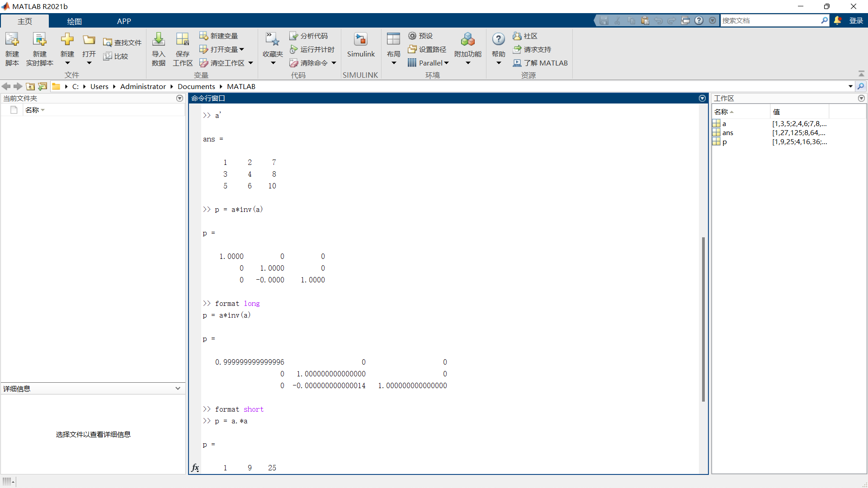
Task: Click the paste icon in quick access toolbar
Action: 645,20
